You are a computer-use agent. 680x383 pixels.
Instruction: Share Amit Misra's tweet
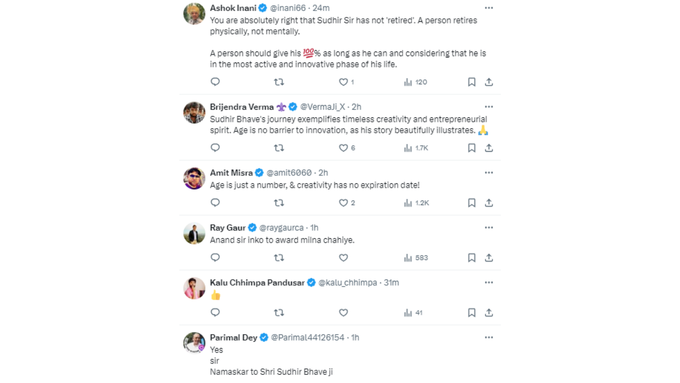coord(489,203)
